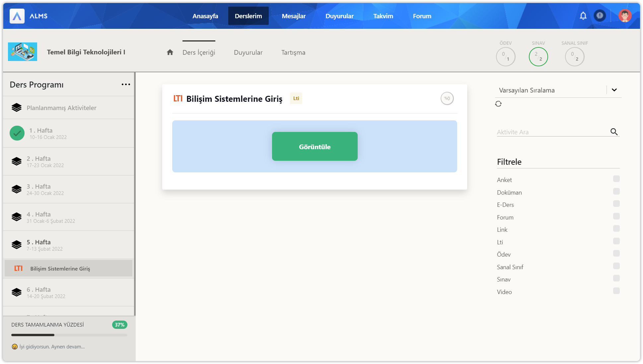Toggle the Ödev filter checkbox
The image size is (643, 364).
tap(616, 254)
